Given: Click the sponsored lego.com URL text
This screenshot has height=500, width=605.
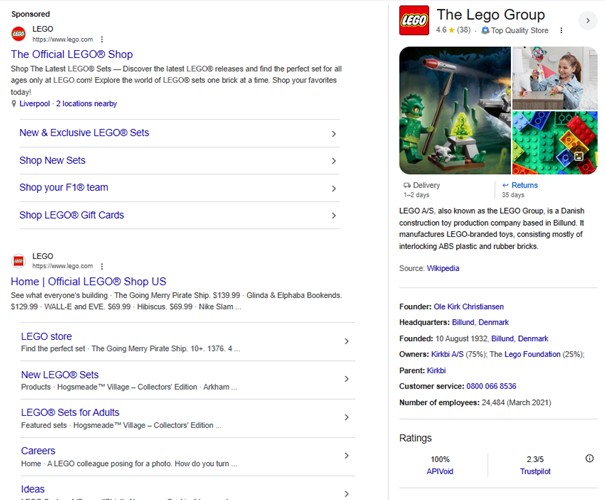Looking at the screenshot, I should pos(63,39).
